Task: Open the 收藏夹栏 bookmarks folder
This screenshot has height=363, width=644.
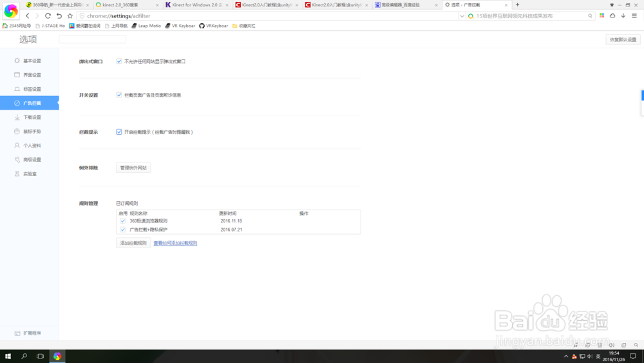Action: coord(243,26)
